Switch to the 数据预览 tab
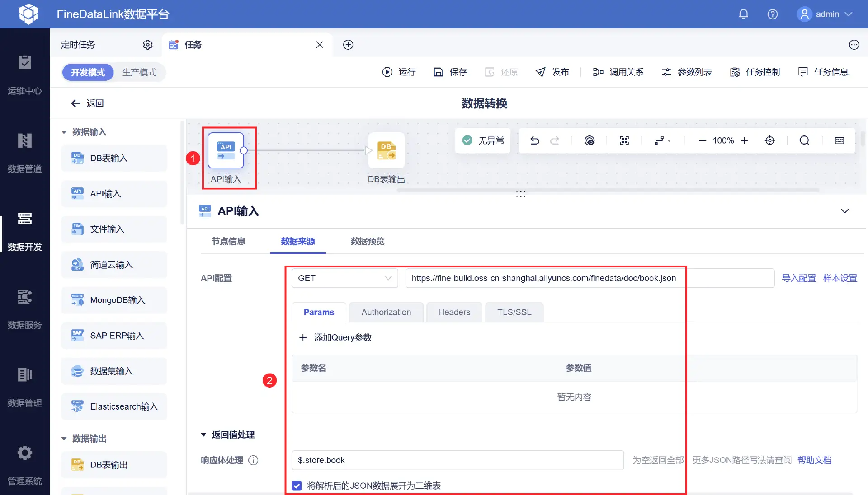 coord(367,241)
